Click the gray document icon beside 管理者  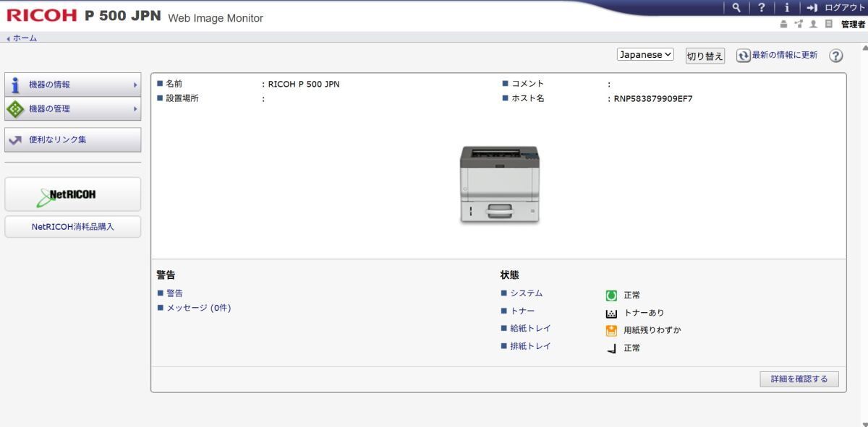[830, 24]
